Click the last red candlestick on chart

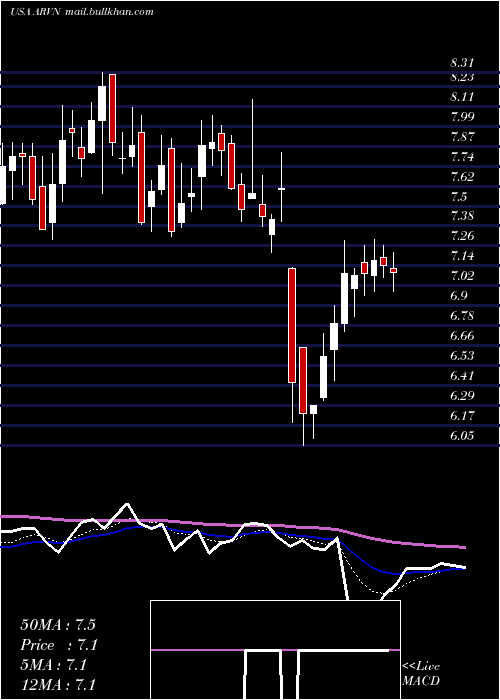click(393, 271)
